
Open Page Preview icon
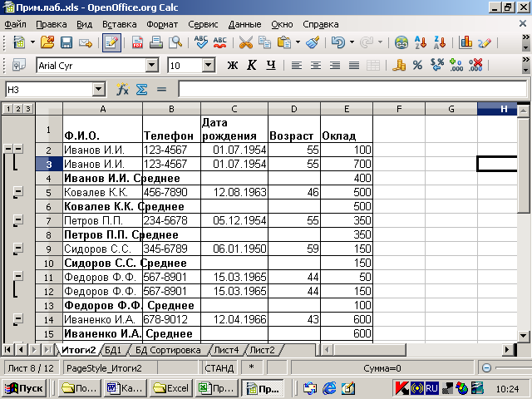[x=175, y=42]
